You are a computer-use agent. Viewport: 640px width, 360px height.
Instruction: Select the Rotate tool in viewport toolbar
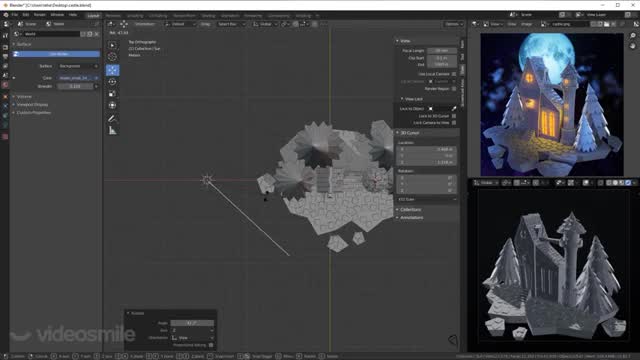[113, 82]
